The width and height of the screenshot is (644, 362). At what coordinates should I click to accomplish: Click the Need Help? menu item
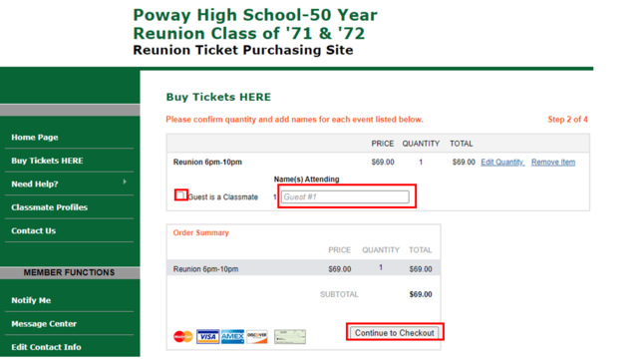[x=35, y=184]
